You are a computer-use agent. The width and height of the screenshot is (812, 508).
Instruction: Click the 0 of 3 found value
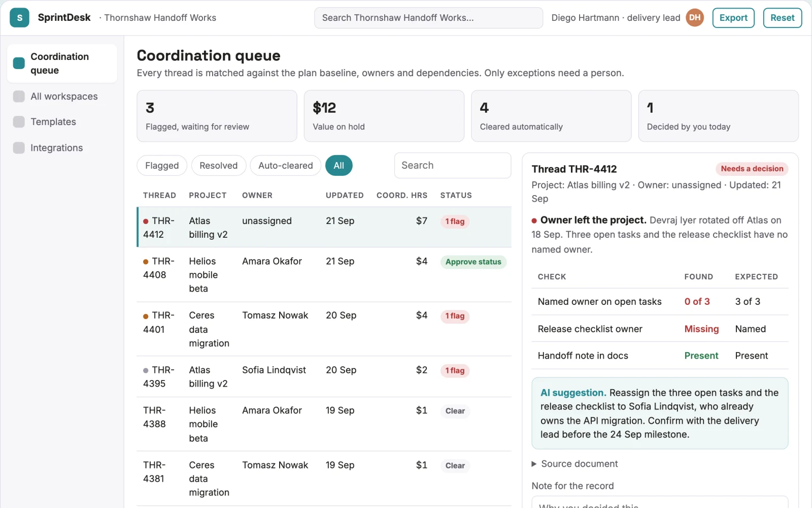(x=697, y=302)
